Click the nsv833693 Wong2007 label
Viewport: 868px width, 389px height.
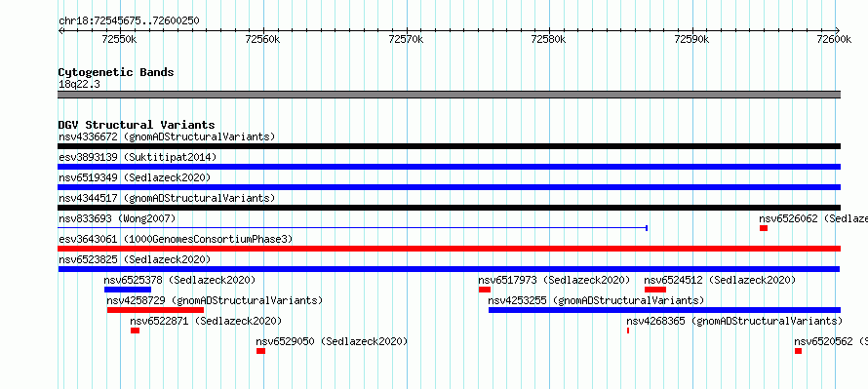click(x=117, y=218)
